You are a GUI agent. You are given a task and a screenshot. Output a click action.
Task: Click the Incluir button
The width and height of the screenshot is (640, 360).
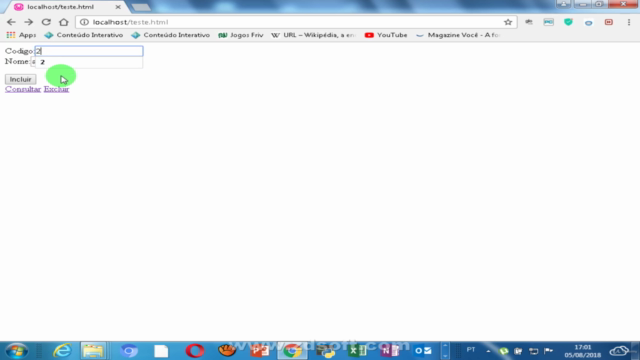(x=20, y=79)
